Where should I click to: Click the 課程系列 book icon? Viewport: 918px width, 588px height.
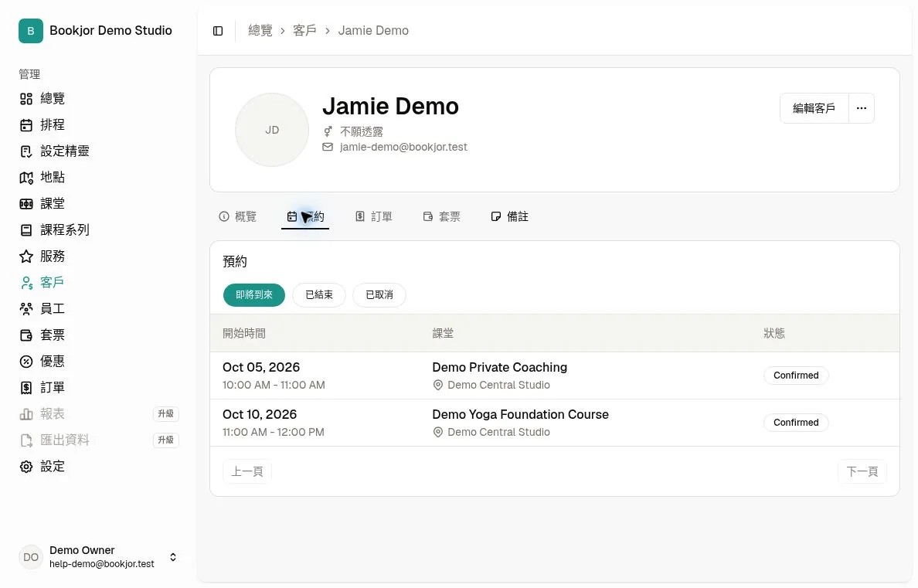click(25, 230)
